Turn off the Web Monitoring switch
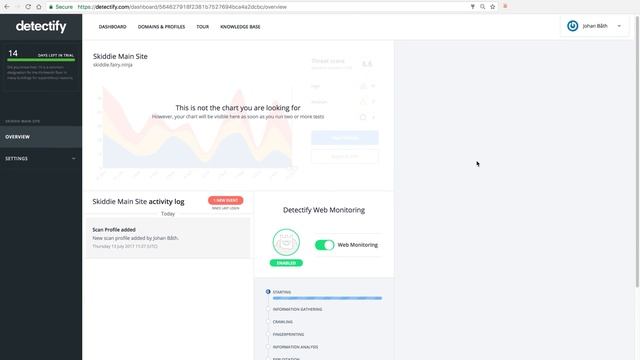 [x=324, y=245]
